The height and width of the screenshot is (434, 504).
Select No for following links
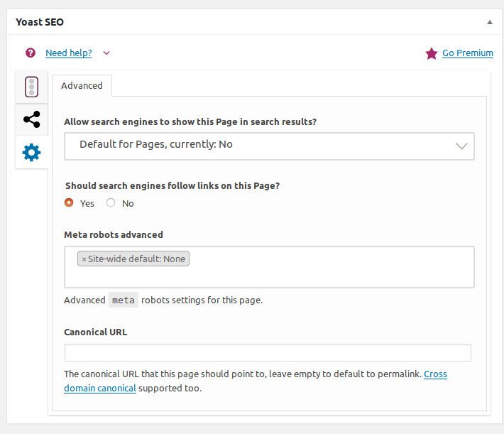[x=111, y=202]
